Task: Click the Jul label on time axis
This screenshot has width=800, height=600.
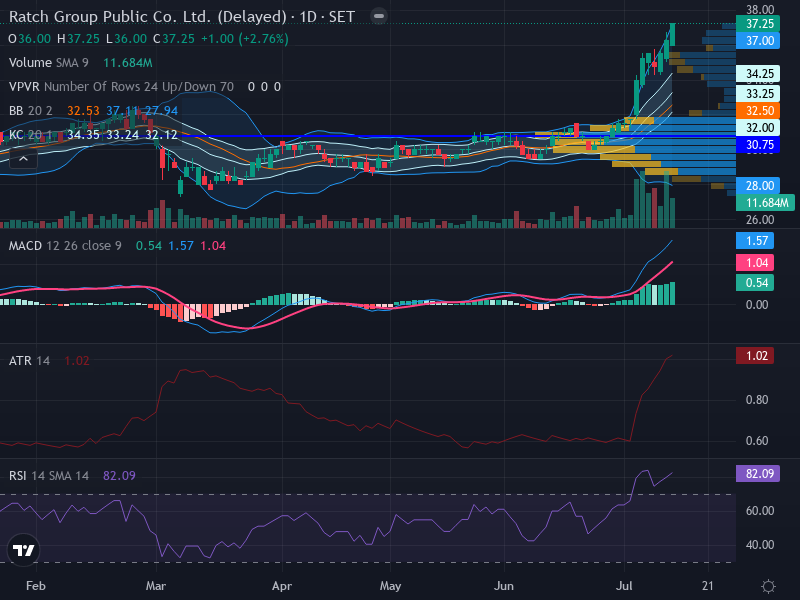Action: pyautogui.click(x=624, y=586)
